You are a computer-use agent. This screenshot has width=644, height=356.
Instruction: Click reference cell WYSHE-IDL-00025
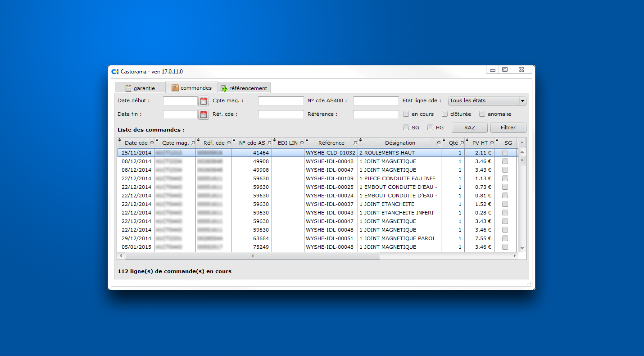(x=331, y=187)
